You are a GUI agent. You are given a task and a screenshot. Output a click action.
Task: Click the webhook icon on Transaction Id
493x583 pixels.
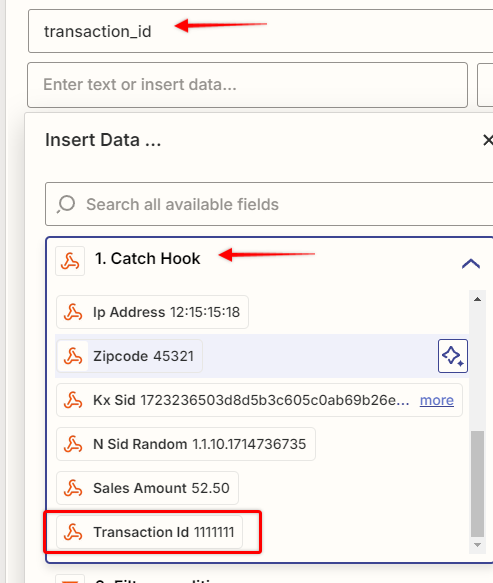point(73,532)
